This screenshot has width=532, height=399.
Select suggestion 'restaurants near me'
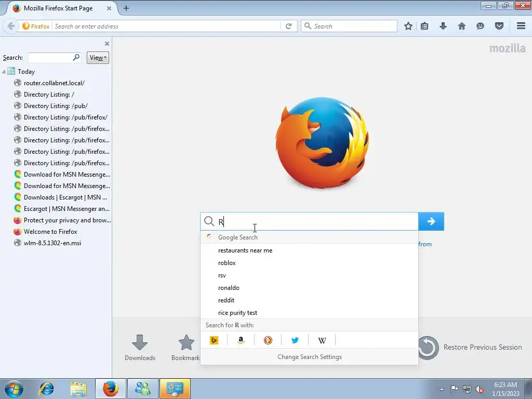coord(310,250)
